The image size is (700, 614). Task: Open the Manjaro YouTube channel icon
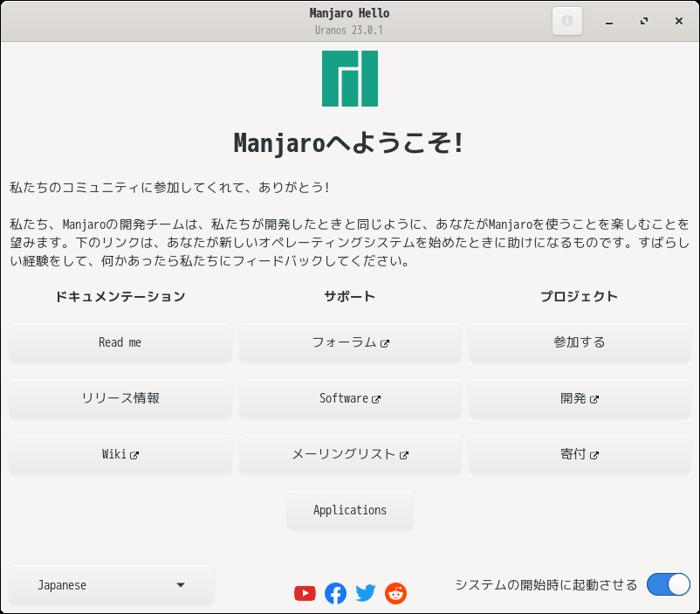coord(305,593)
